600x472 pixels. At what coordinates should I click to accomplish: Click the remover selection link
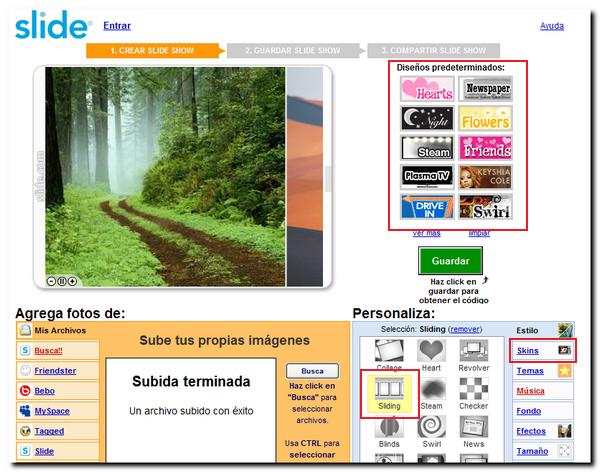click(x=465, y=329)
